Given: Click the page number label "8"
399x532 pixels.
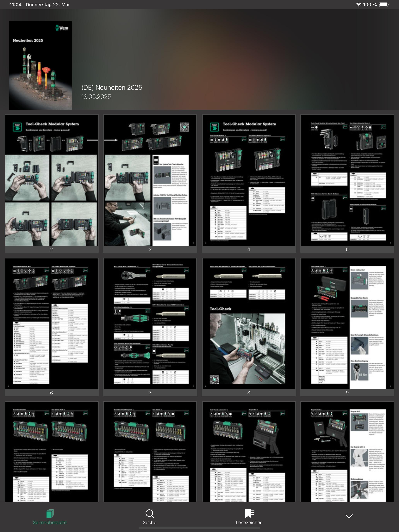Looking at the screenshot, I should (249, 393).
